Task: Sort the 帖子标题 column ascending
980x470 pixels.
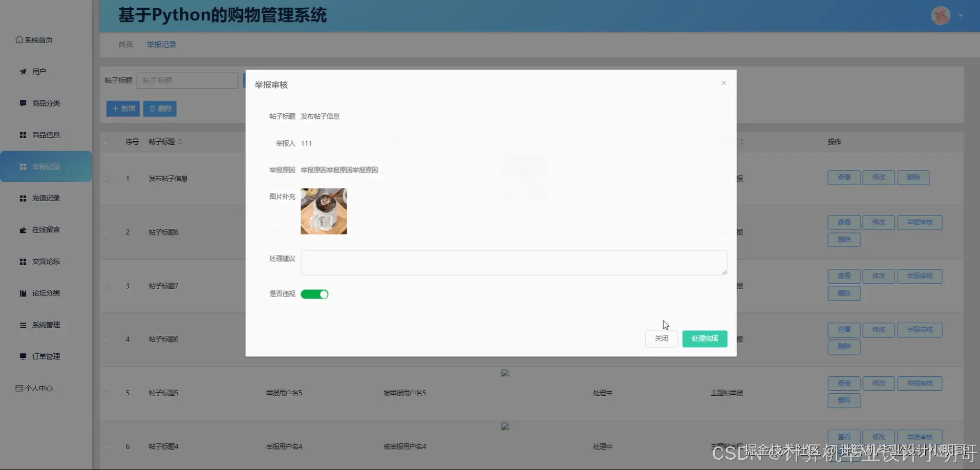Action: click(x=180, y=139)
